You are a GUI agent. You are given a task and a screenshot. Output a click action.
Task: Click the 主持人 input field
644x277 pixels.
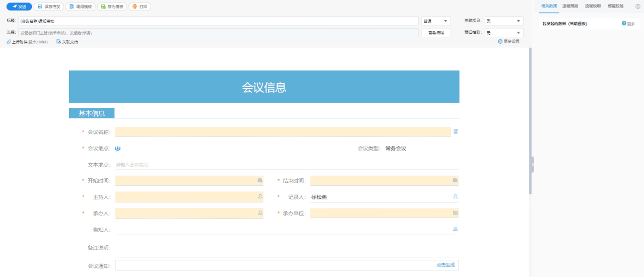click(x=189, y=197)
